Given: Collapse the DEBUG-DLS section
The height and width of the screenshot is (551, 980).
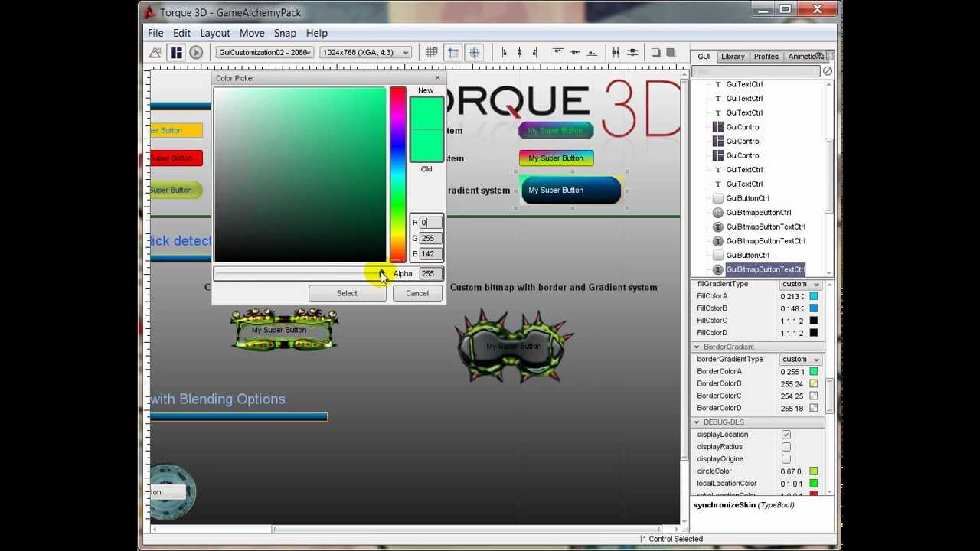Looking at the screenshot, I should tap(697, 422).
